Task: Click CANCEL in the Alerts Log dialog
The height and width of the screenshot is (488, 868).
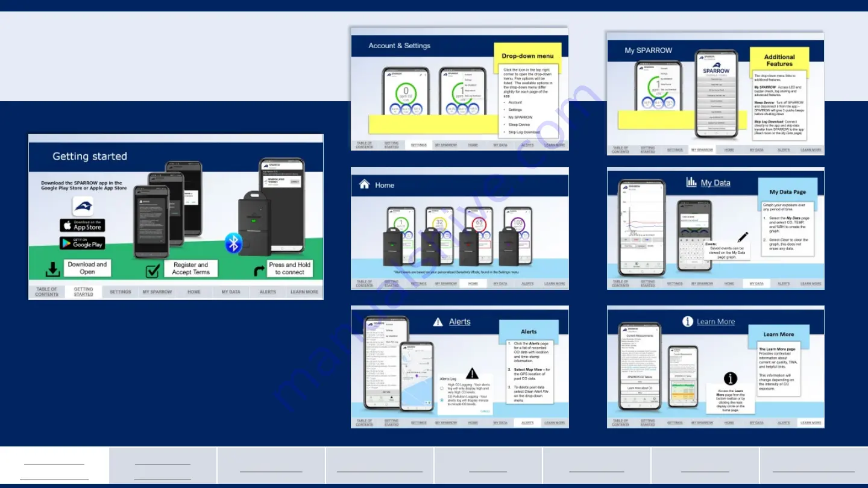Action: (x=485, y=411)
